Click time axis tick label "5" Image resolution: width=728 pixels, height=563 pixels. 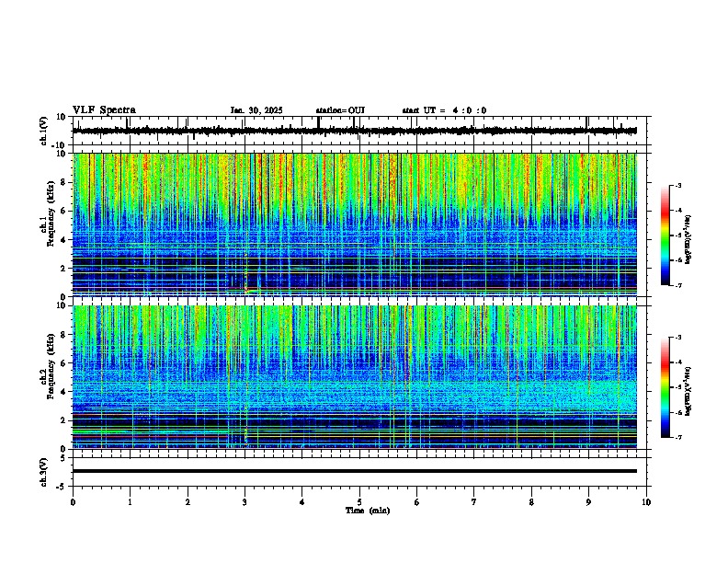tap(359, 502)
